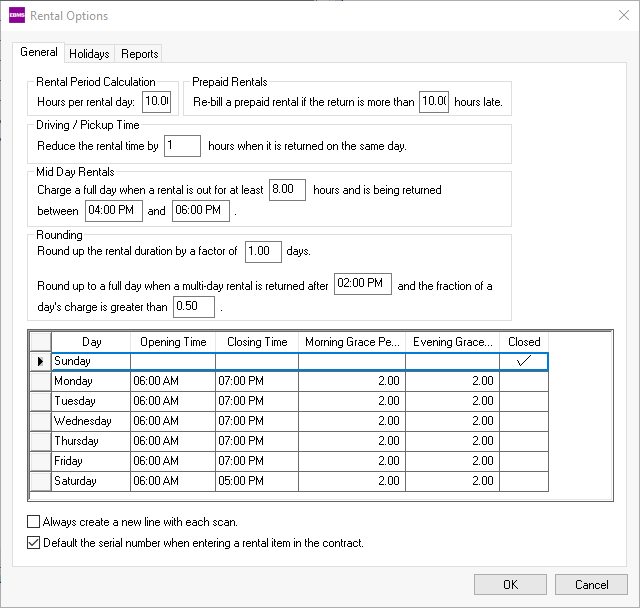This screenshot has width=640, height=608.
Task: Select Saturday's 05:00 PM closing time cell
Action: 257,481
